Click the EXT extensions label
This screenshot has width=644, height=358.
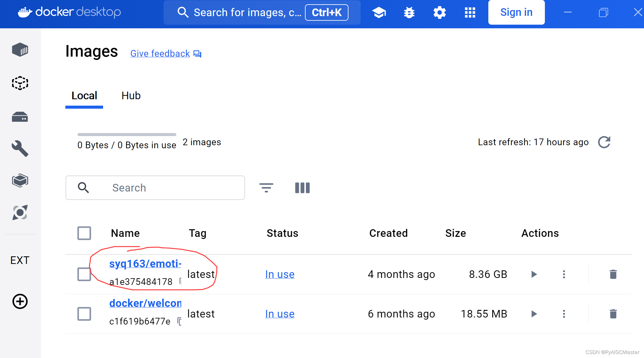coord(20,260)
